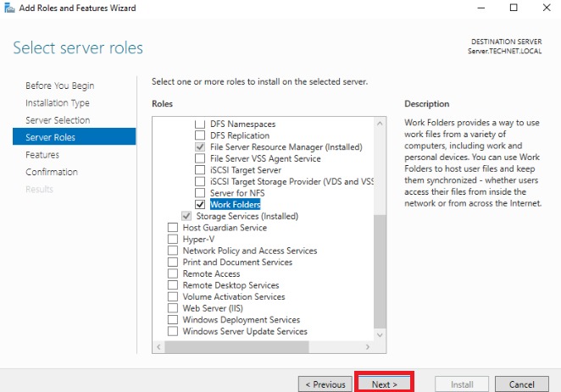Screen dimensions: 561x392
Task: Select the Server for NFS label
Action: [237, 193]
